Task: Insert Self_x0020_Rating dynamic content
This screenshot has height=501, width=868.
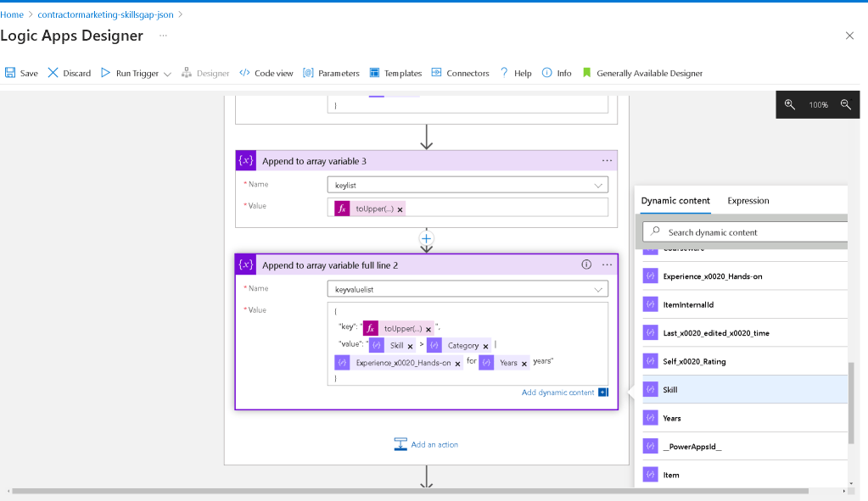Action: tap(745, 361)
